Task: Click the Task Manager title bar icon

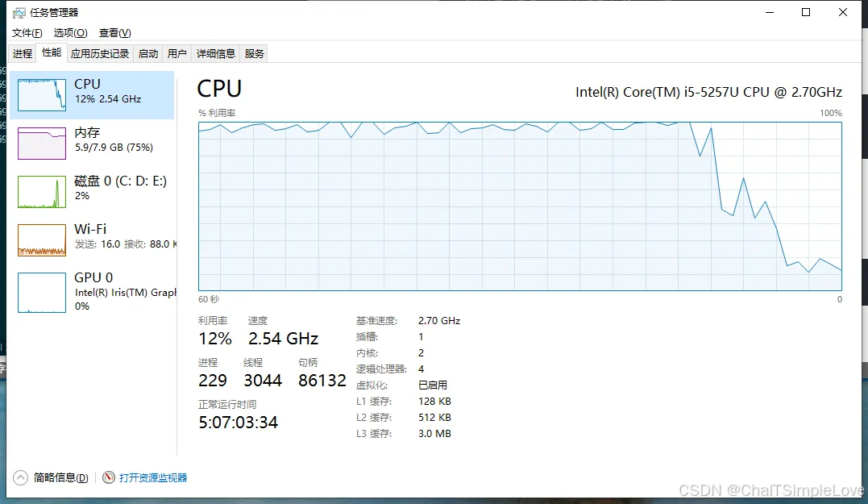Action: [19, 13]
